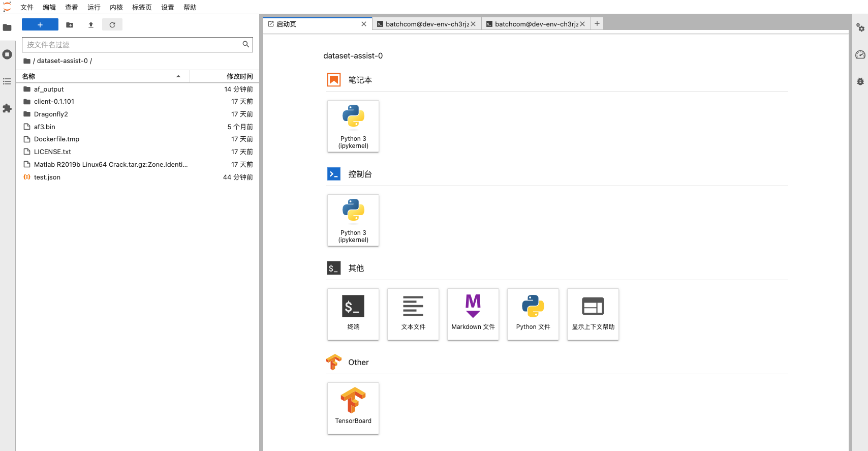Click the file name filter search field
The image size is (868, 451).
point(133,45)
